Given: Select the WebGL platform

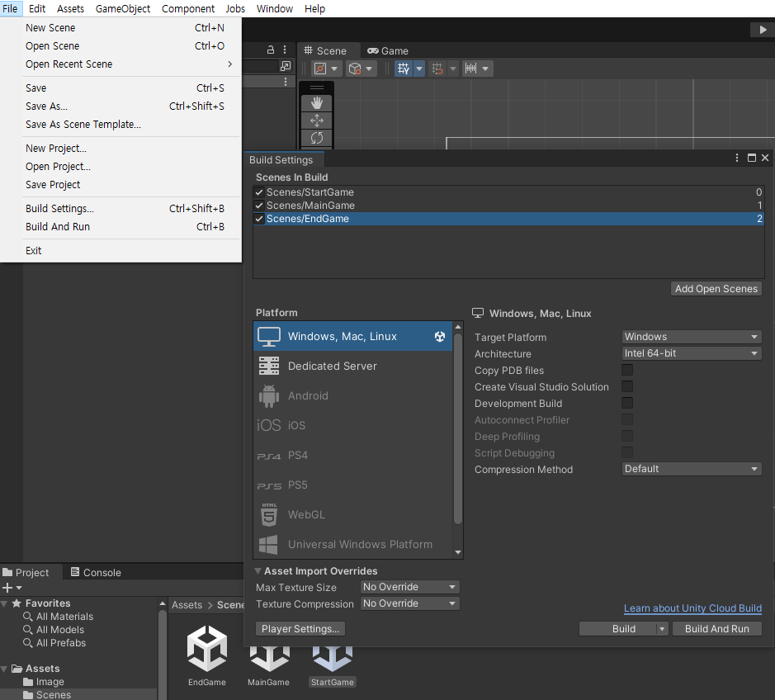Looking at the screenshot, I should (353, 514).
